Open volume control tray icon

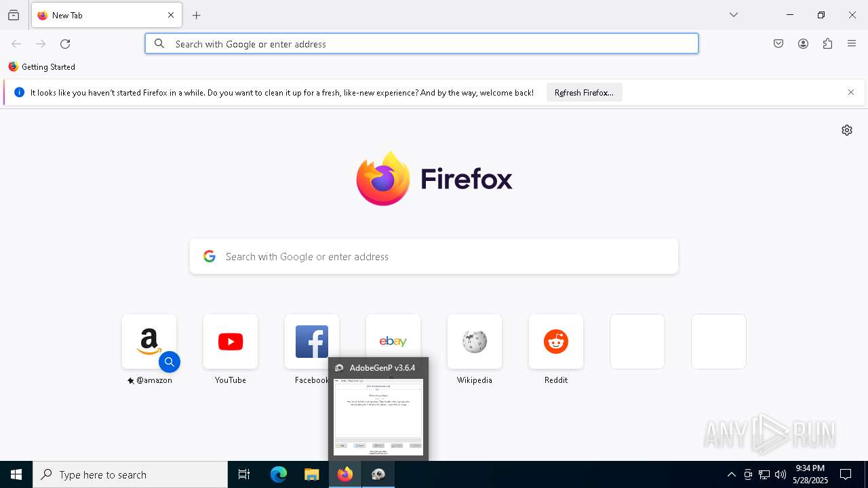[x=781, y=474]
